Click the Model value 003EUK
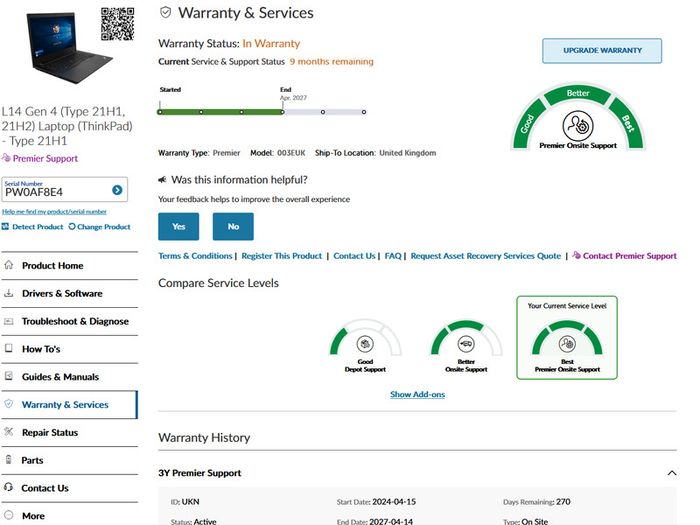The image size is (700, 525). [x=291, y=153]
